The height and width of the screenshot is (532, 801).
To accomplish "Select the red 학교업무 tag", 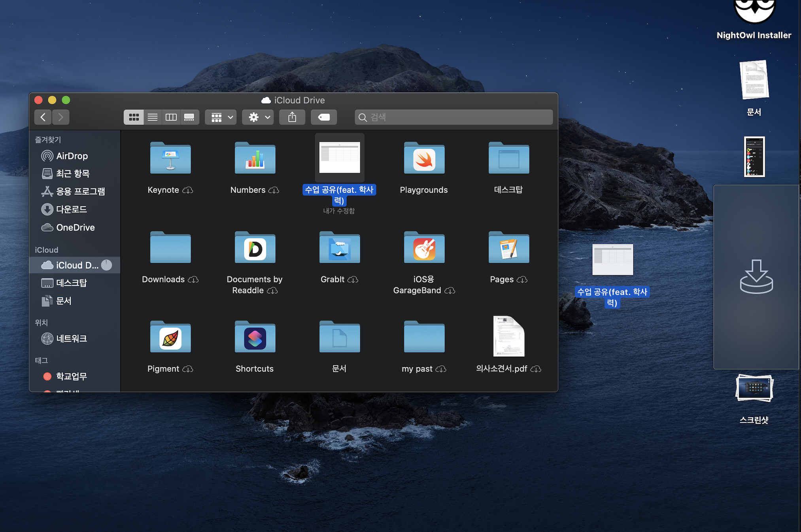I will click(x=71, y=376).
